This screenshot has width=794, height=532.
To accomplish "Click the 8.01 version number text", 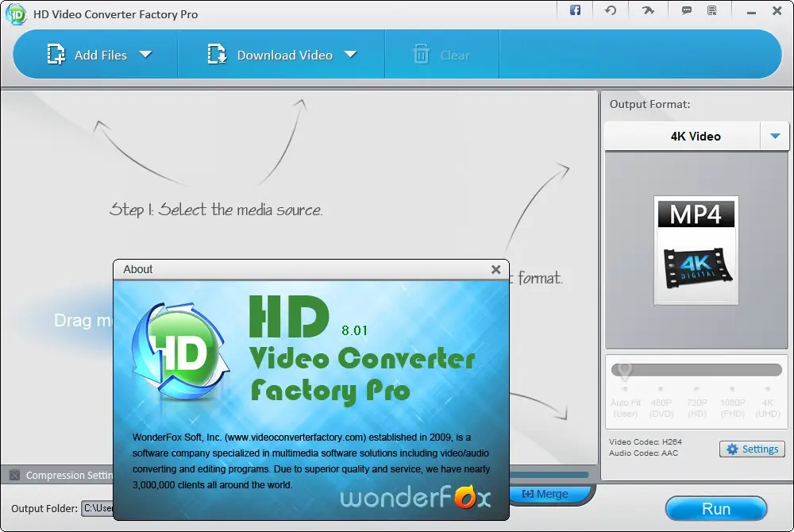I will [354, 330].
